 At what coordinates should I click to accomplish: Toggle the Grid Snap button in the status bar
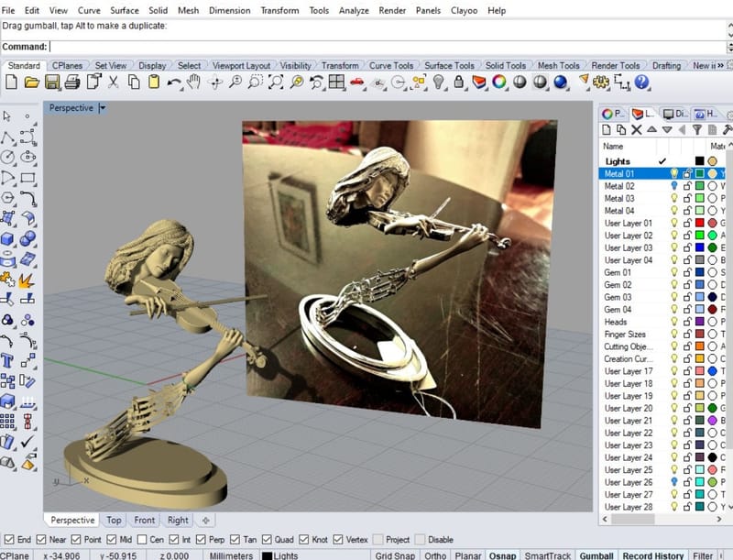point(397,555)
